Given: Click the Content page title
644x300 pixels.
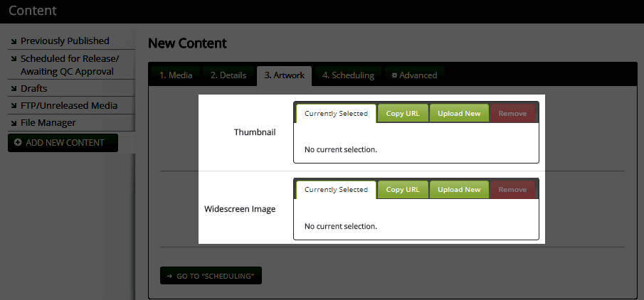Looking at the screenshot, I should coord(33,11).
